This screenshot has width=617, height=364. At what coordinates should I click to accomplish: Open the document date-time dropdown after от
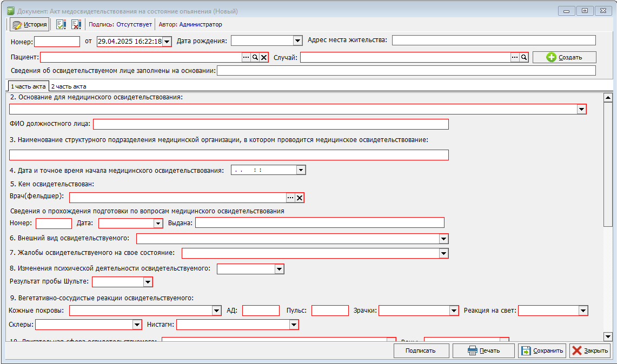pyautogui.click(x=167, y=41)
